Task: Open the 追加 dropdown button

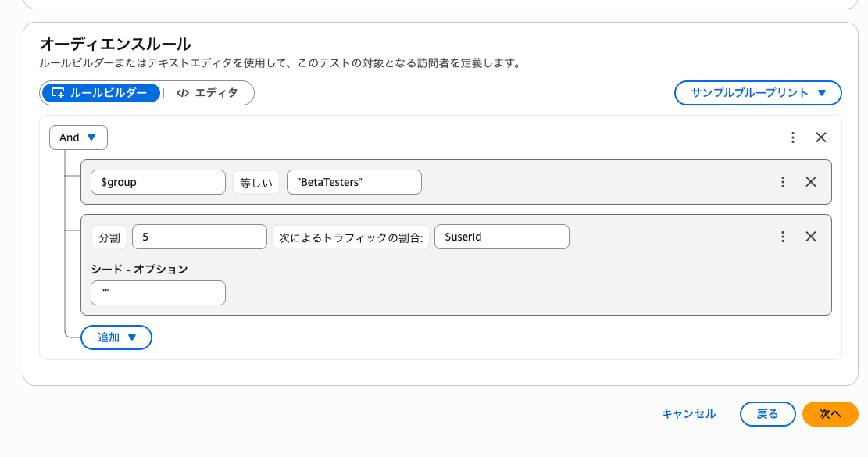Action: [116, 337]
